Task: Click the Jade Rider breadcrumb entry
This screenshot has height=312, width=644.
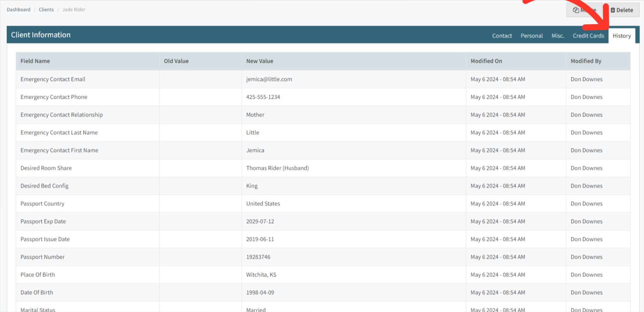Action: coord(73,9)
